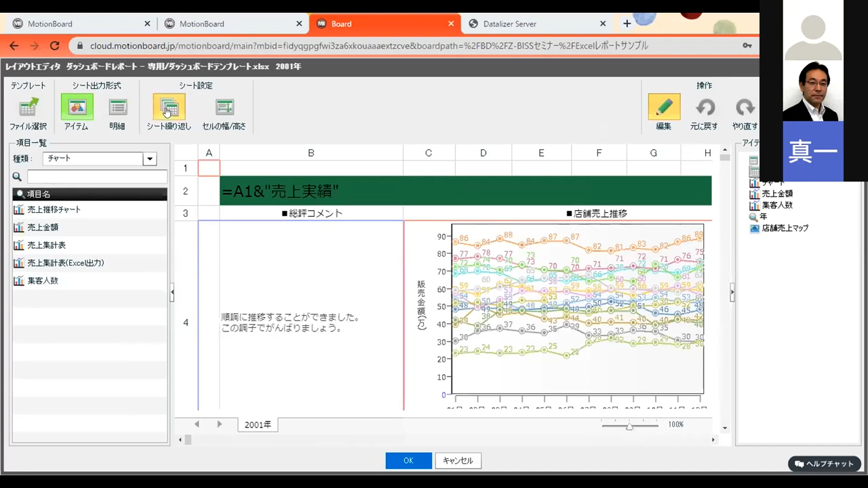Click the browser forward arrow
The image size is (868, 488).
(35, 45)
